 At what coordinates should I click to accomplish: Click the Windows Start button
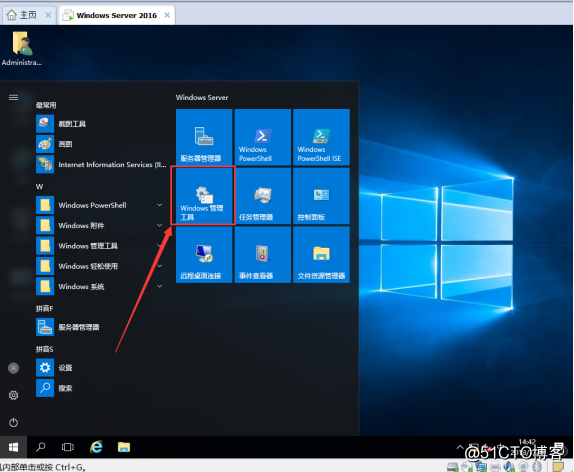coord(14,447)
